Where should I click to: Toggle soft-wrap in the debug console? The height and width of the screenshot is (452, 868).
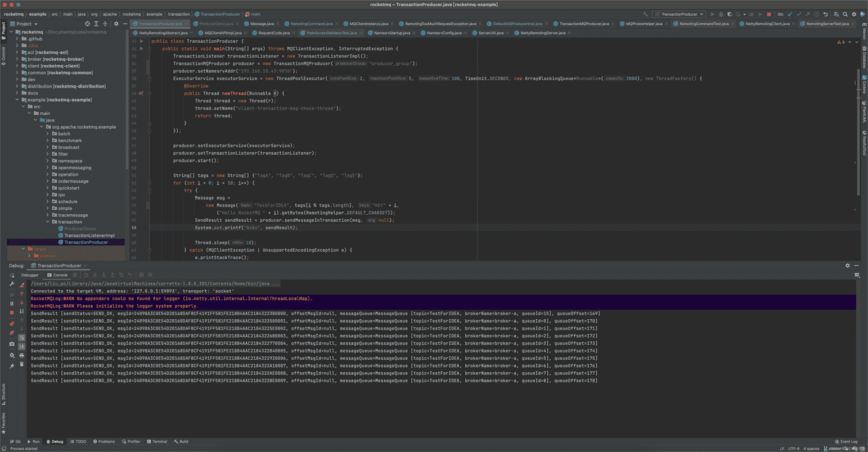[x=21, y=337]
